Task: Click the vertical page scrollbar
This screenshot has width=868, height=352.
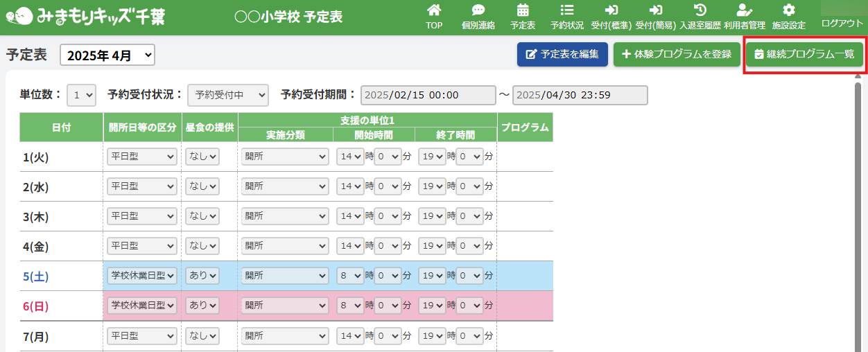Action: [858, 208]
